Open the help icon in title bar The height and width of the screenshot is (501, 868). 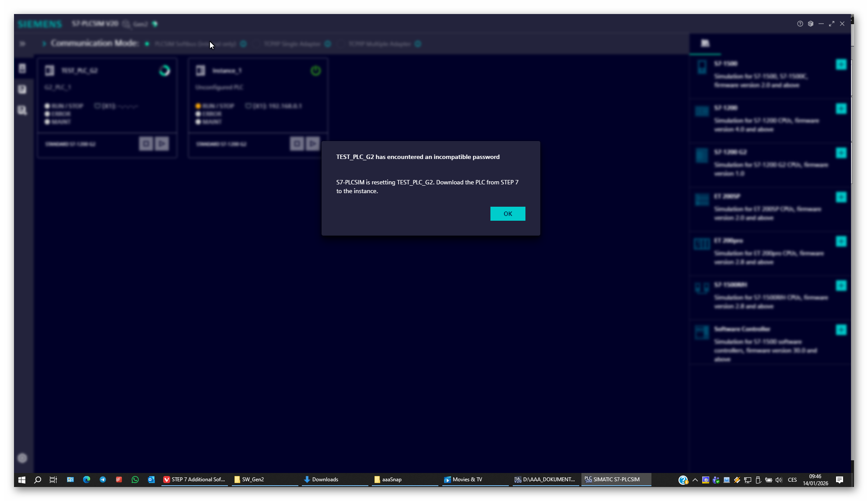[800, 24]
